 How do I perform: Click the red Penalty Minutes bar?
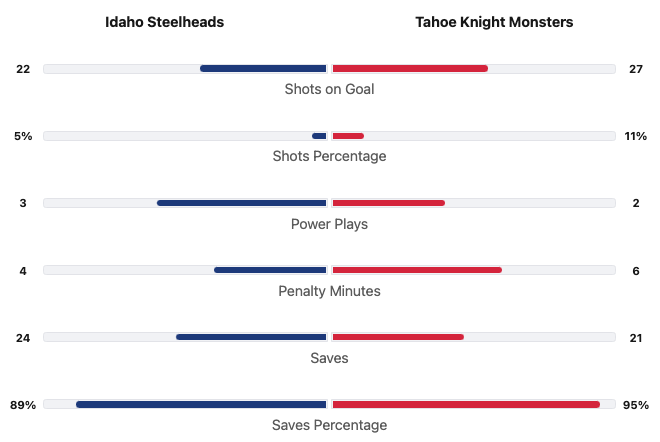click(416, 270)
